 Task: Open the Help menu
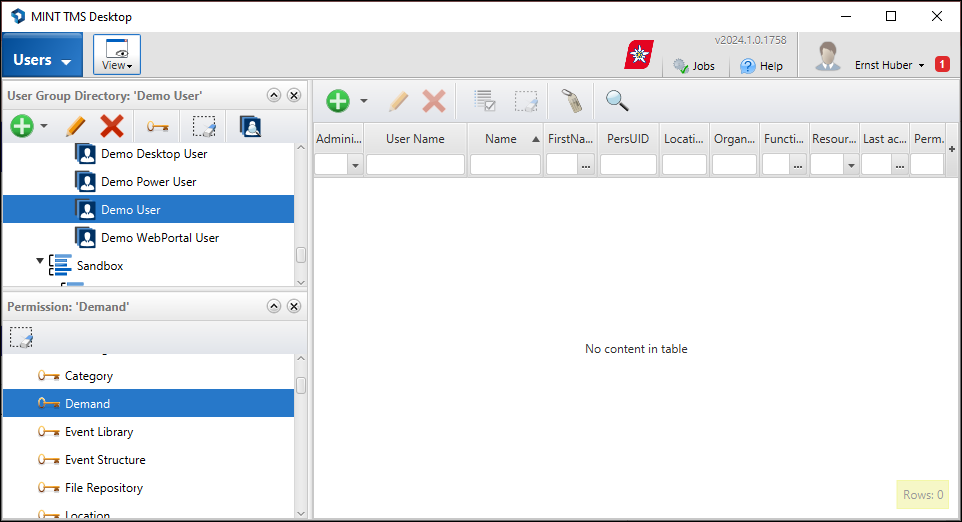pos(761,66)
